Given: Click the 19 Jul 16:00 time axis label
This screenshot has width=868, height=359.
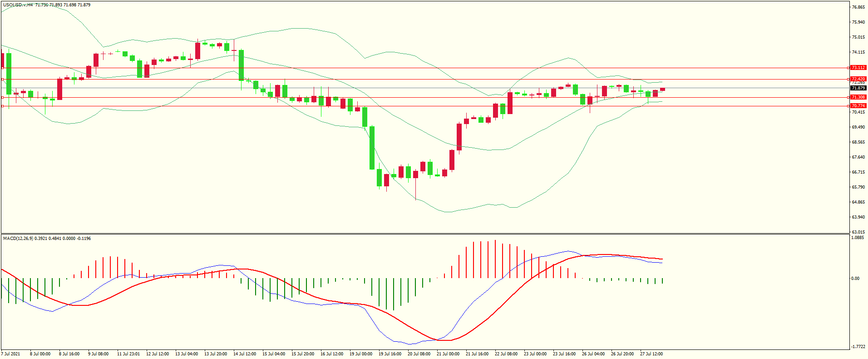Looking at the screenshot, I should tap(390, 354).
